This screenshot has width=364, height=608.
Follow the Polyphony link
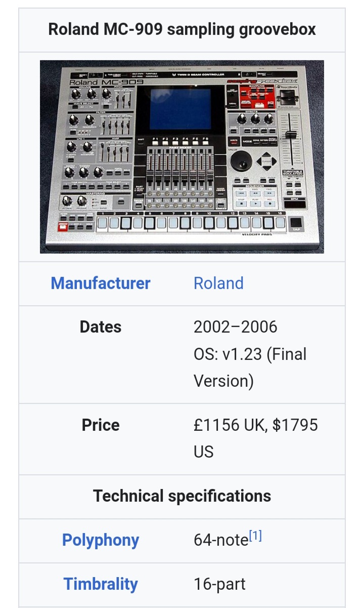[101, 540]
